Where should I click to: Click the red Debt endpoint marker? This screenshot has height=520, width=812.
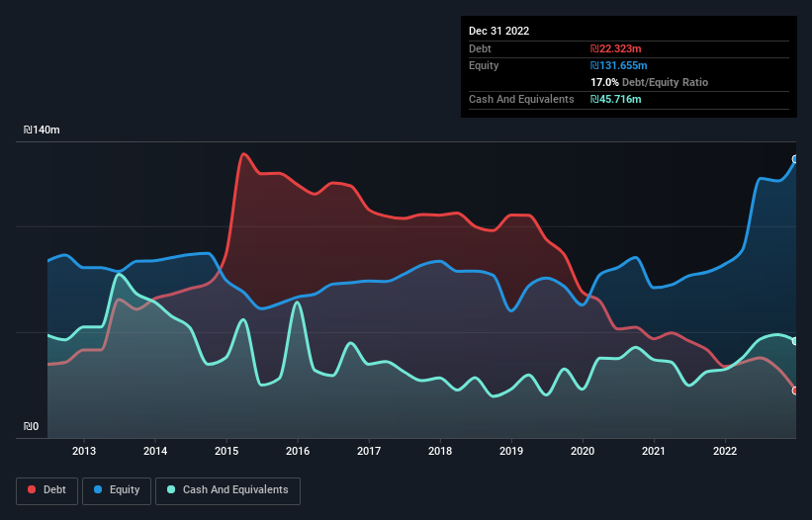[795, 390]
